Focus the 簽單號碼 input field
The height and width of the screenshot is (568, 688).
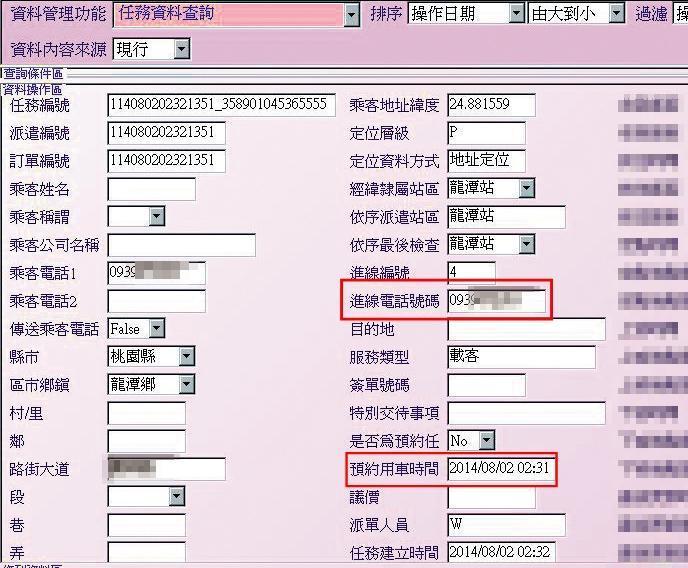487,385
